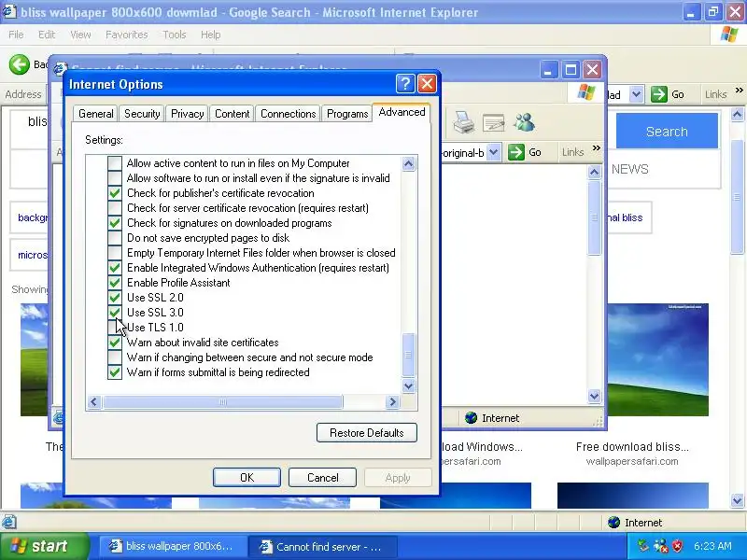The image size is (747, 560).
Task: Switch to Cannot find server taskbar button
Action: tap(322, 546)
